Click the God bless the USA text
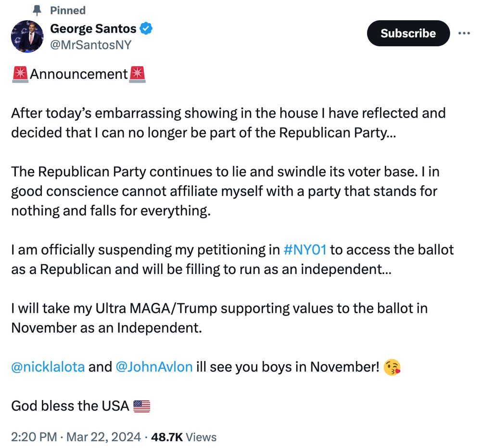481x448 pixels. click(x=70, y=406)
